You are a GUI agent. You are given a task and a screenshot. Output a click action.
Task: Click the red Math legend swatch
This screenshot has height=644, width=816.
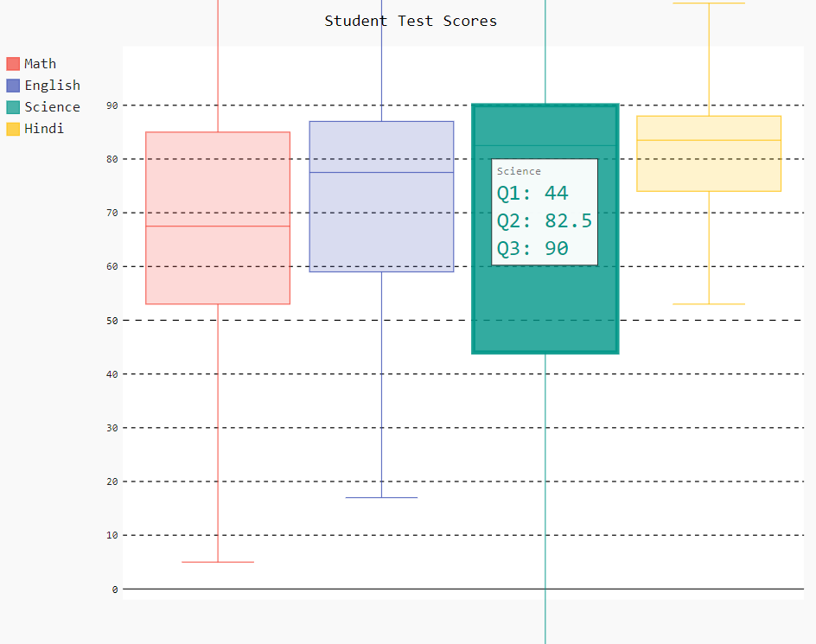coord(13,64)
